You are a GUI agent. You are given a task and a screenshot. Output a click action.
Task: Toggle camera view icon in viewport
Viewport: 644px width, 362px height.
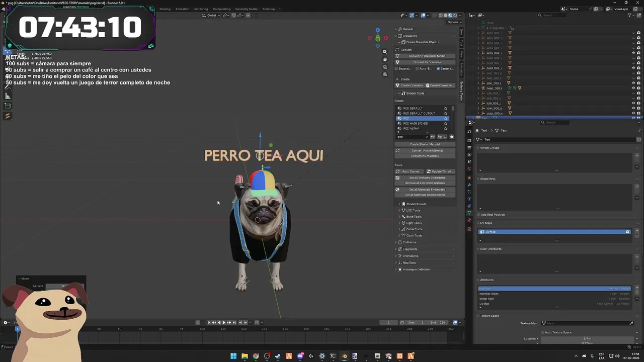[x=385, y=67]
